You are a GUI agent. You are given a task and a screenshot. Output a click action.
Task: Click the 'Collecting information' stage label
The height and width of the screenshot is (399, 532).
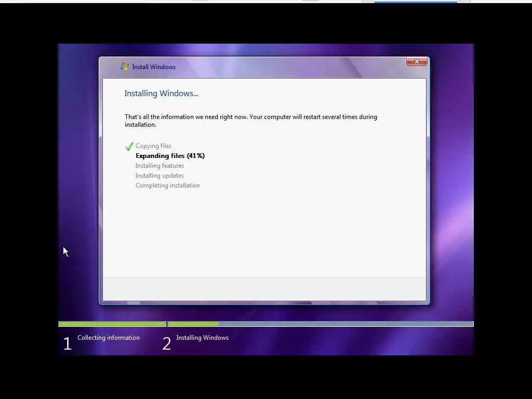109,338
